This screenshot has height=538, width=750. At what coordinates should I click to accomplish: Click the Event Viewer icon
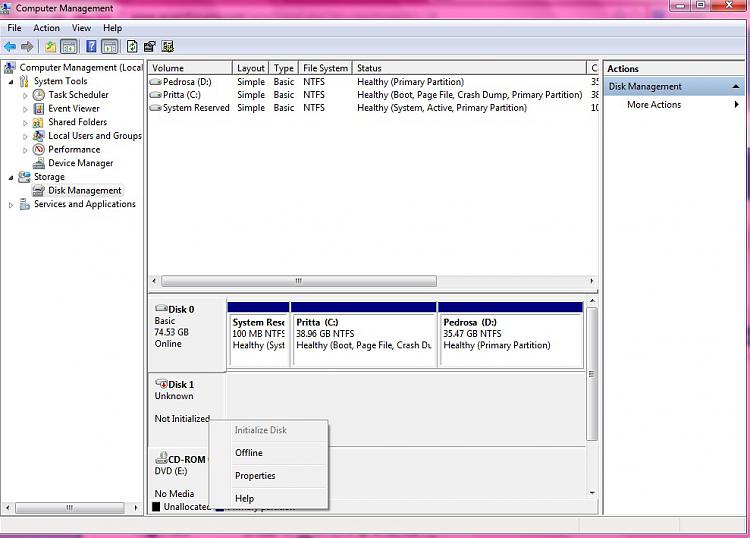(39, 109)
